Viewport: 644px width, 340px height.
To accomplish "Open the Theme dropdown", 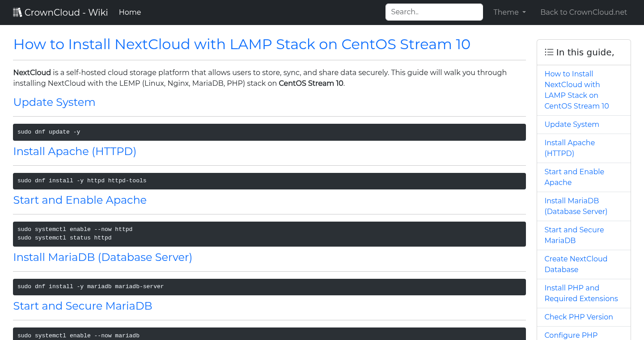I will point(509,12).
